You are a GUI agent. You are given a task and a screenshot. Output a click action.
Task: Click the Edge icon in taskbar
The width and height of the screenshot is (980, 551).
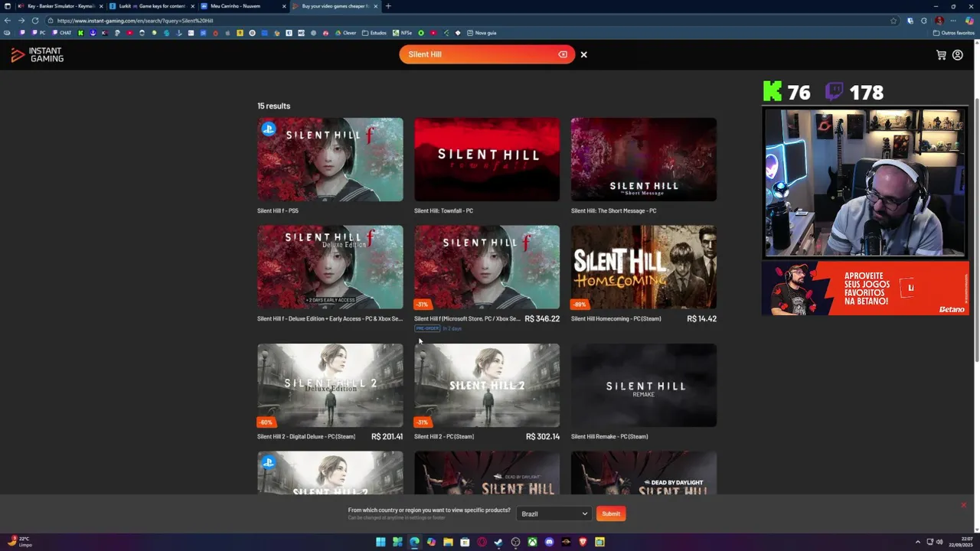pos(414,542)
